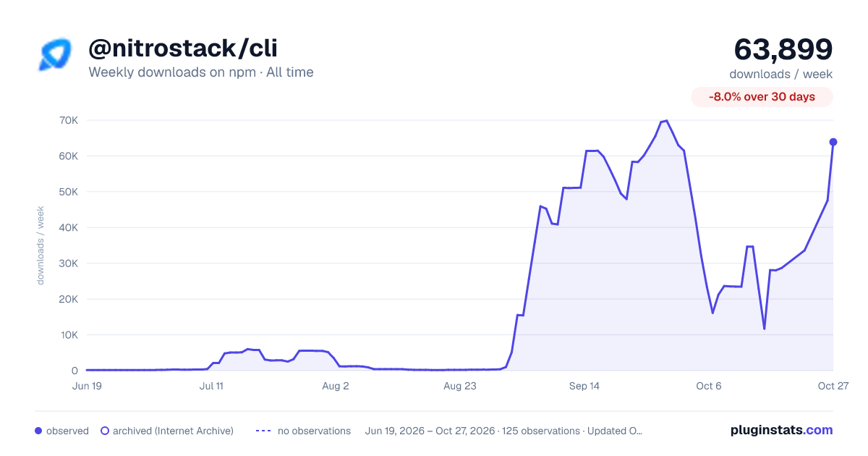This screenshot has width=868, height=456.
Task: Click the dashed 'no observations' legend line
Action: 263,431
